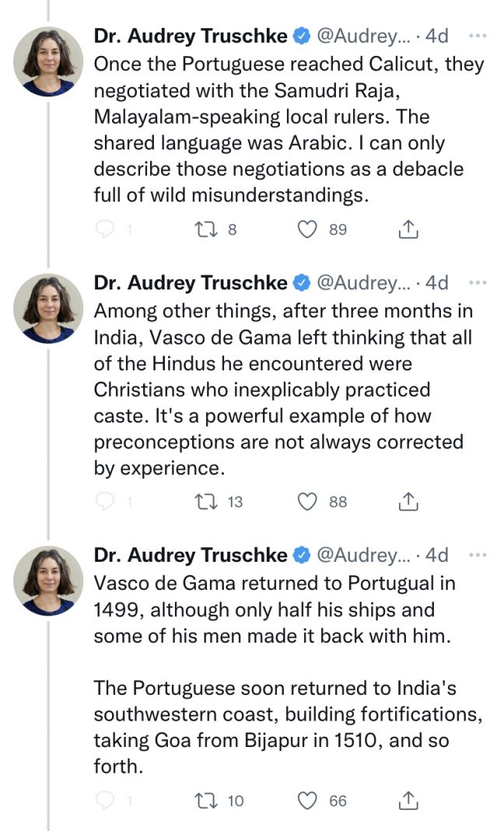The height and width of the screenshot is (831, 504).
Task: Click the verified badge on the first tweet
Action: coord(300,34)
